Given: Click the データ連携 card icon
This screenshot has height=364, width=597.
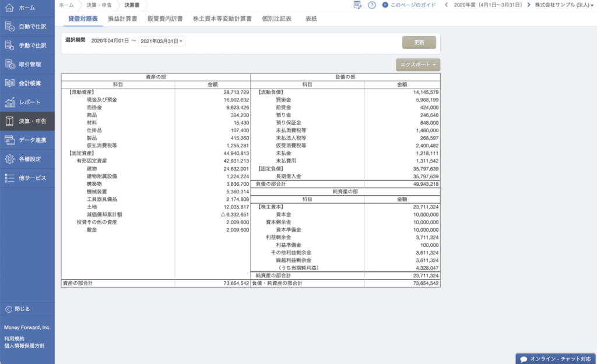Looking at the screenshot, I should (9, 140).
